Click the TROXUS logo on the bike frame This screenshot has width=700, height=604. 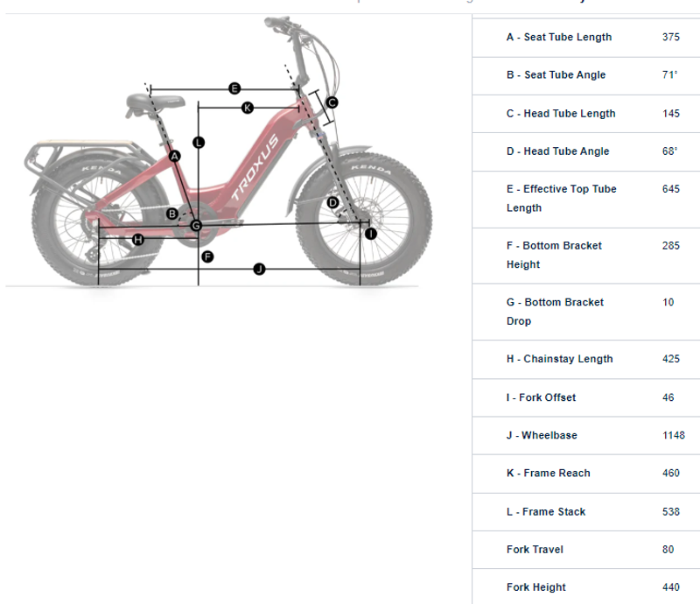pyautogui.click(x=255, y=170)
